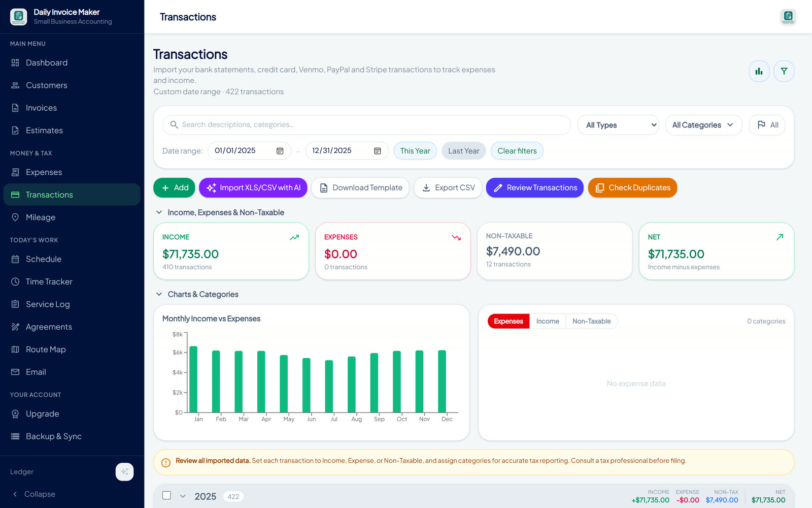The height and width of the screenshot is (508, 812).
Task: Click the Ledger label in sidebar
Action: click(22, 472)
